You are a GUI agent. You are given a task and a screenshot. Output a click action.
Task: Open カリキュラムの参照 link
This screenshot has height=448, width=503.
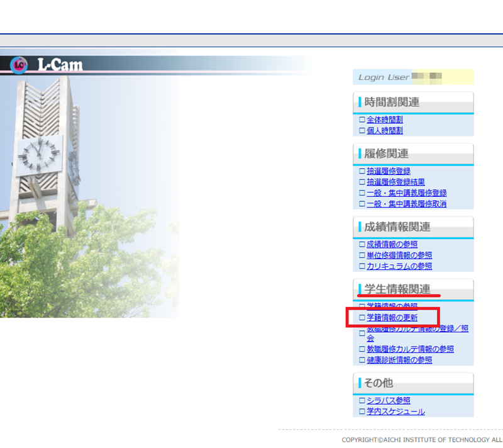399,266
